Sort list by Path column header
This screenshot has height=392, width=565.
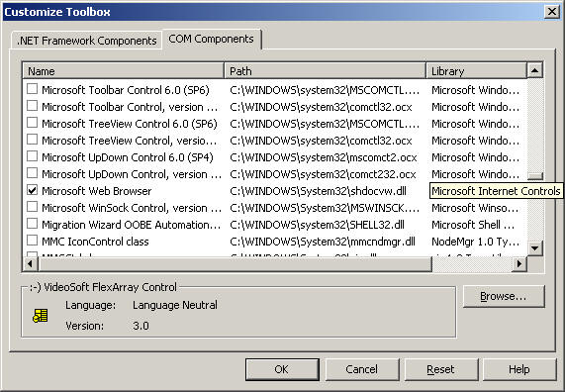(325, 71)
